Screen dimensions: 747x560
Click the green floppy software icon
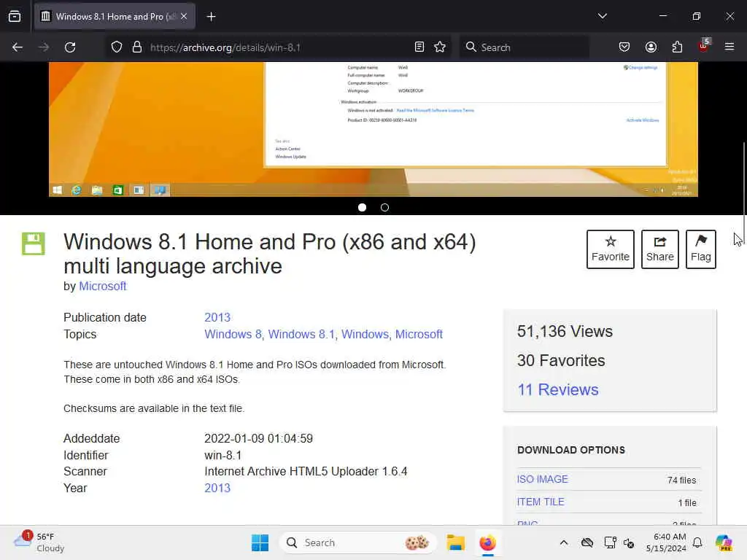[34, 244]
